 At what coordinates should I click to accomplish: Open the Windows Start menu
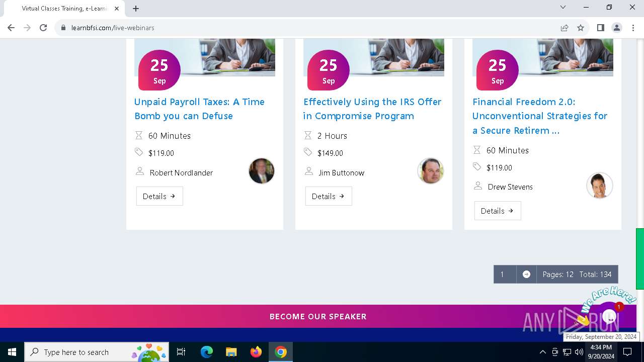12,352
